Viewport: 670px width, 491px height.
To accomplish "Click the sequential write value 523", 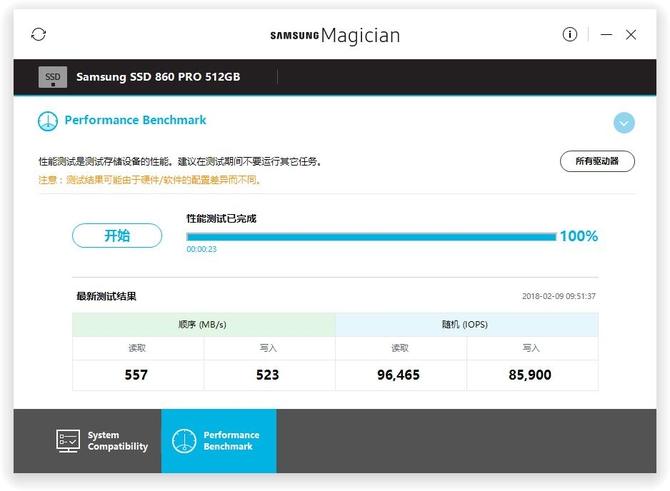I will pos(268,375).
